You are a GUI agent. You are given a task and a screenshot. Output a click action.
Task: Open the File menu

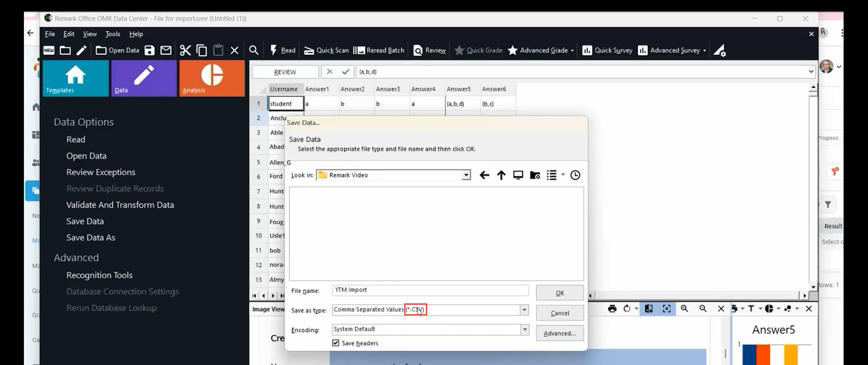[x=50, y=34]
